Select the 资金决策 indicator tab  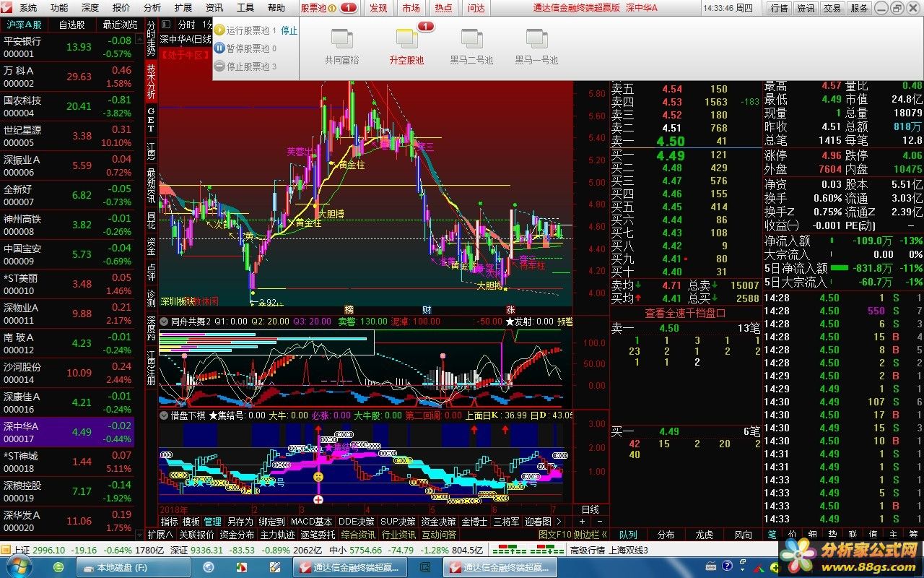tap(439, 522)
